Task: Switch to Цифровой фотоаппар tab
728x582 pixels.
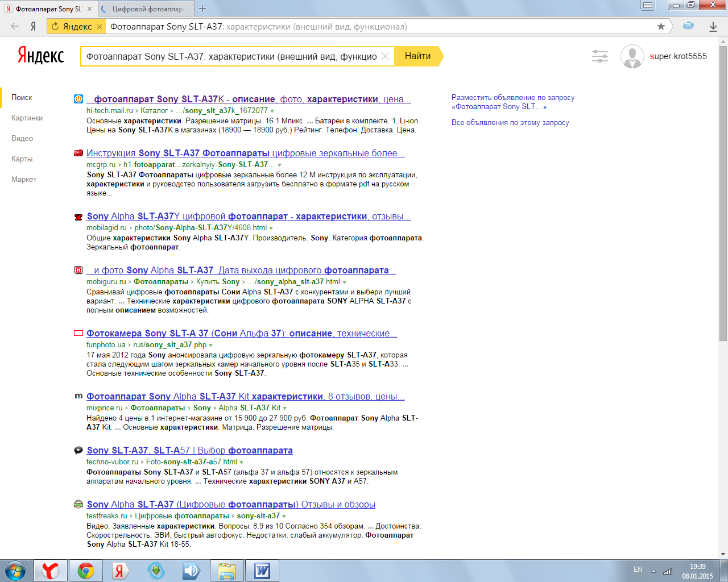Action: coord(145,9)
